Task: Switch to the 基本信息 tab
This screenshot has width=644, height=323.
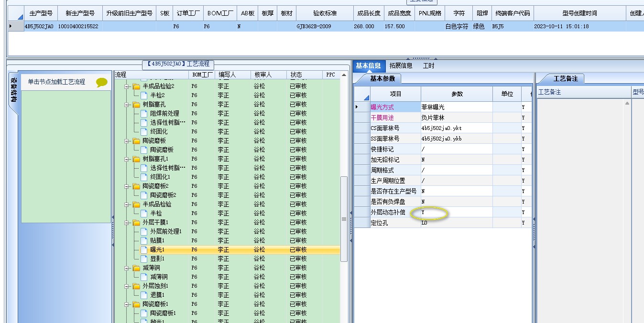Action: pyautogui.click(x=368, y=66)
